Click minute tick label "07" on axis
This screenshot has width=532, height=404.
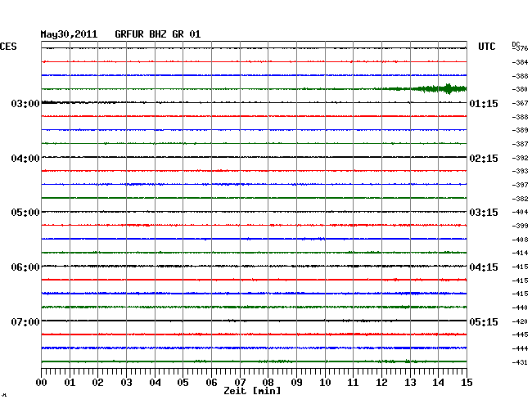pos(240,382)
